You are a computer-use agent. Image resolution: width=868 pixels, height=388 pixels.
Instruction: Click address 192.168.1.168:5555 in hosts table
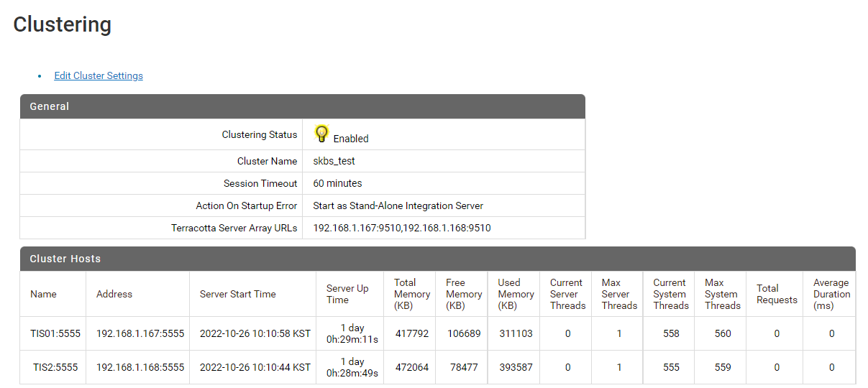[140, 367]
